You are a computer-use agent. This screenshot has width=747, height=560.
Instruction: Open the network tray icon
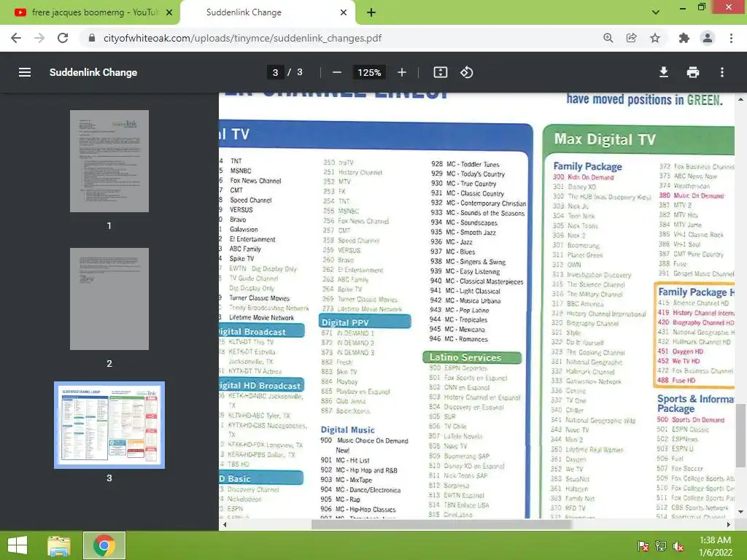(661, 546)
